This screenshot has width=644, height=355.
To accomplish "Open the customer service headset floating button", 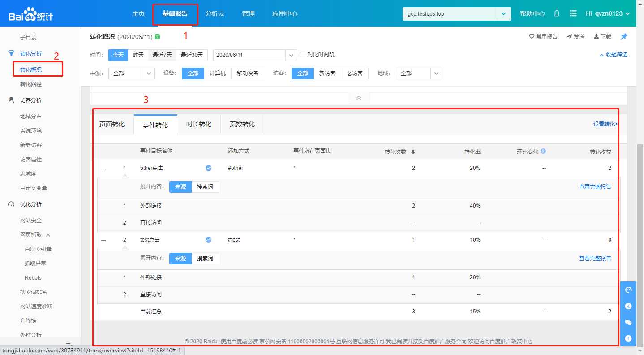I will (x=628, y=290).
